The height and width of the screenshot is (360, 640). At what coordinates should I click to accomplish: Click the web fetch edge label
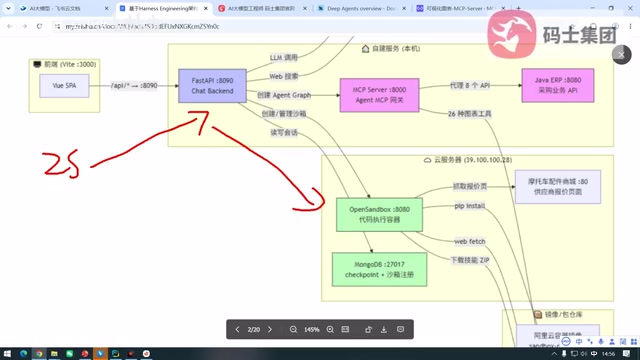[x=469, y=242]
